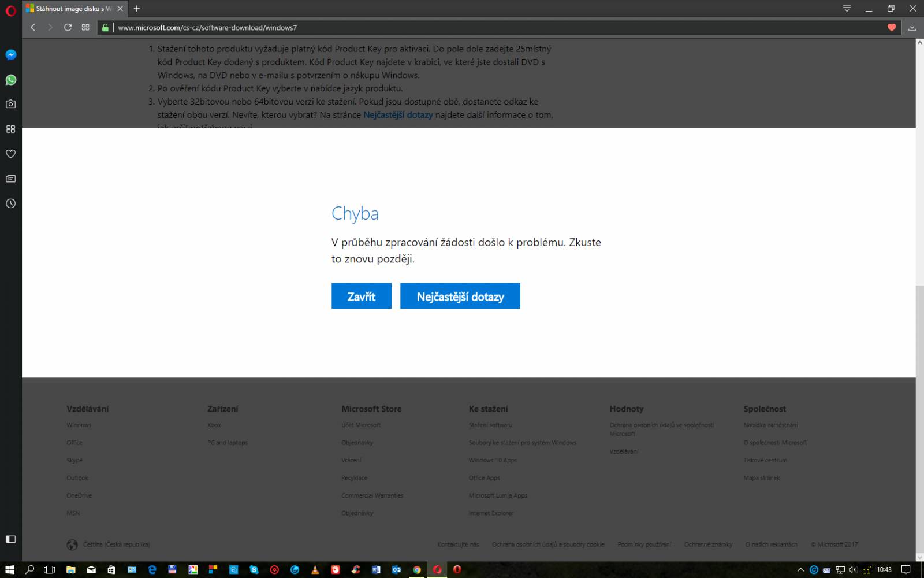Open a new tab with plus button
The image size is (924, 578).
[x=136, y=9]
